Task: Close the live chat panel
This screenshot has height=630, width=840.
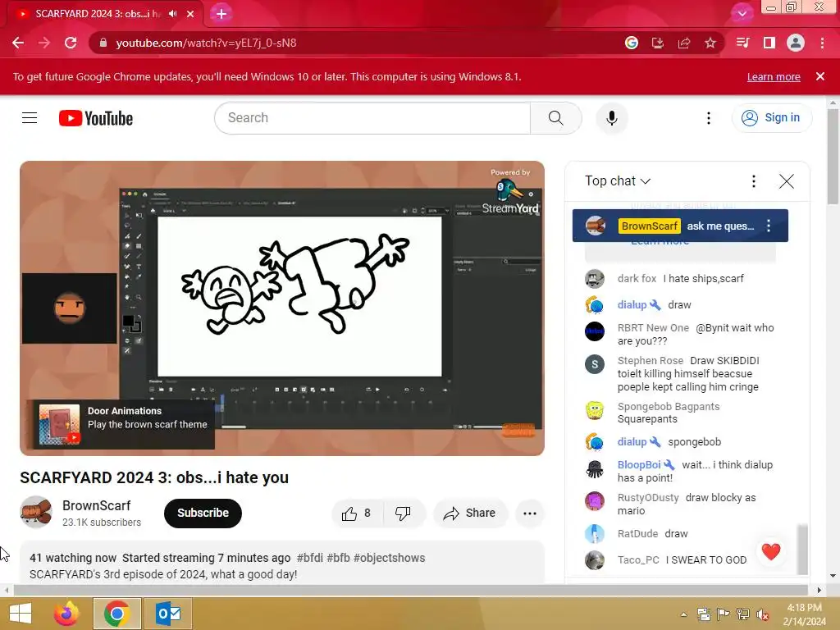Action: click(787, 181)
